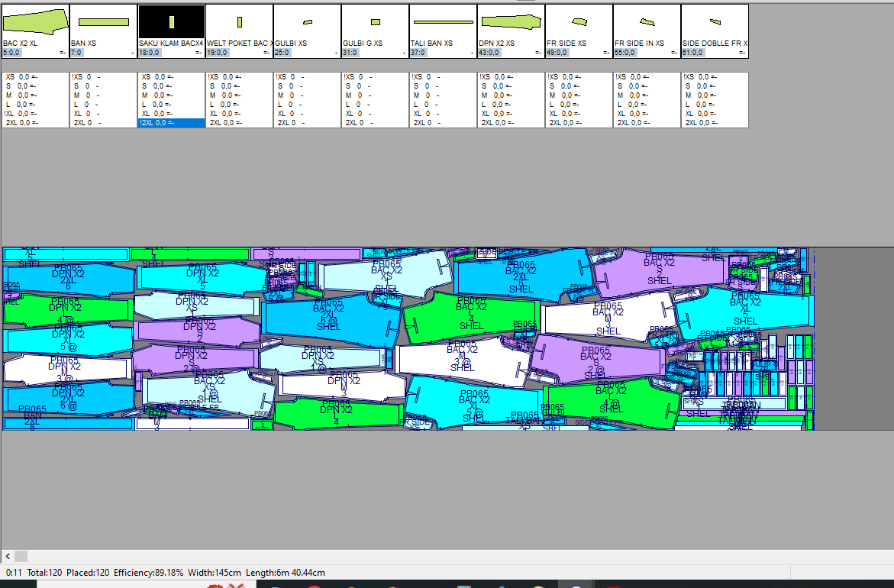Select the TALI BAN XS strip piece icon
Screen dimensions: 894x588
point(443,22)
